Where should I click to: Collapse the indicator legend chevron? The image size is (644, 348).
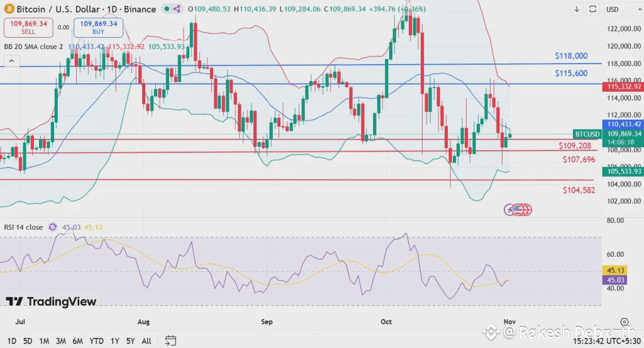[x=11, y=61]
